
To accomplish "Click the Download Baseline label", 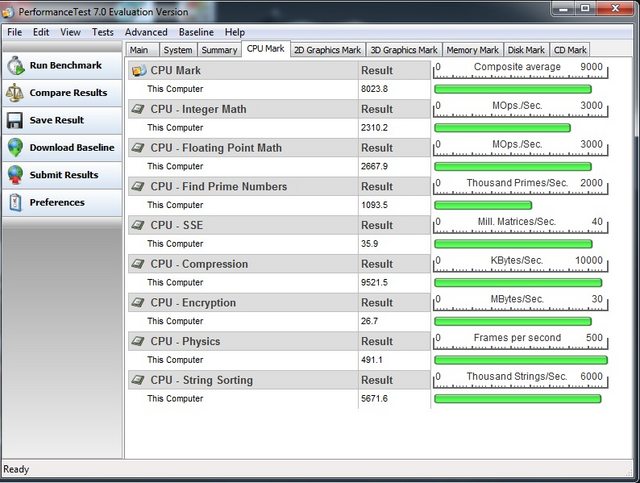I will [x=72, y=147].
